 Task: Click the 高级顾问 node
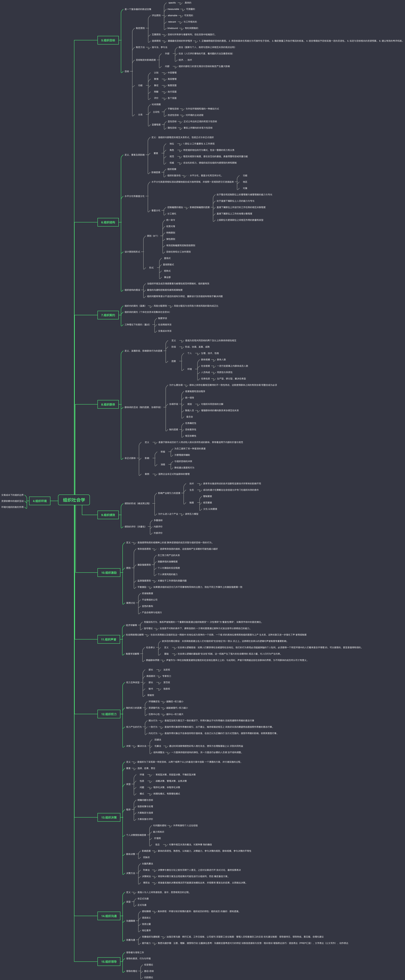(151, 676)
